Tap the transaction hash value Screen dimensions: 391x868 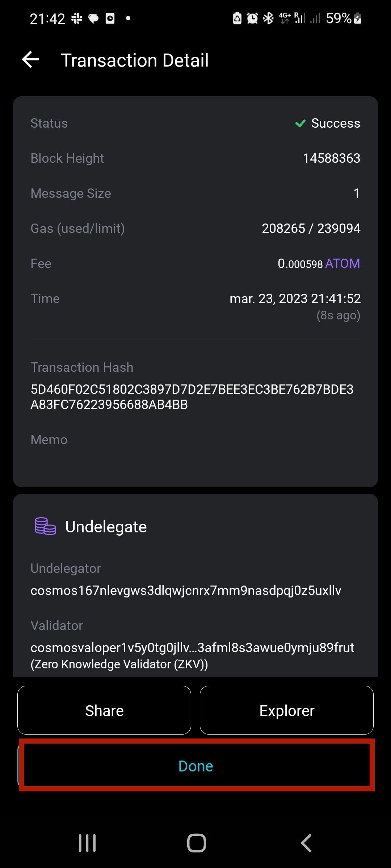pos(192,397)
